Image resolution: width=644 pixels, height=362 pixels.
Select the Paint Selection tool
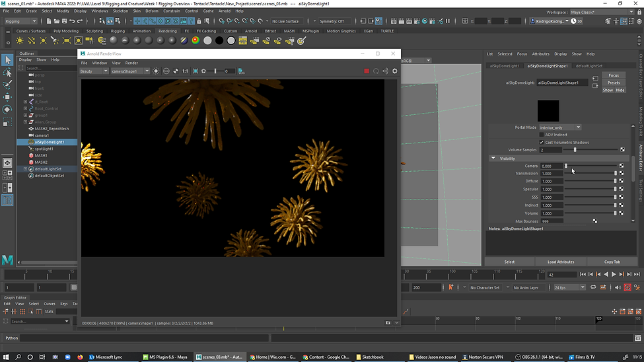pyautogui.click(x=7, y=85)
